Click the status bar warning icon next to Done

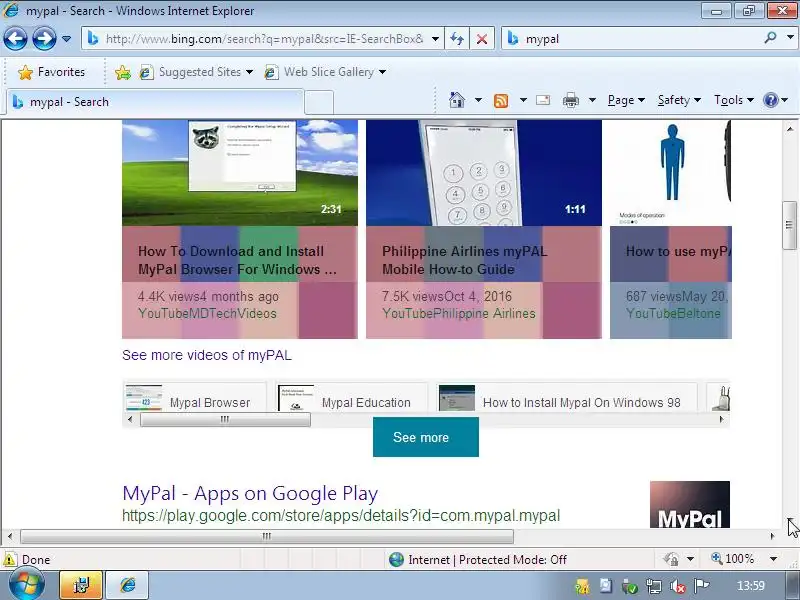coord(9,560)
